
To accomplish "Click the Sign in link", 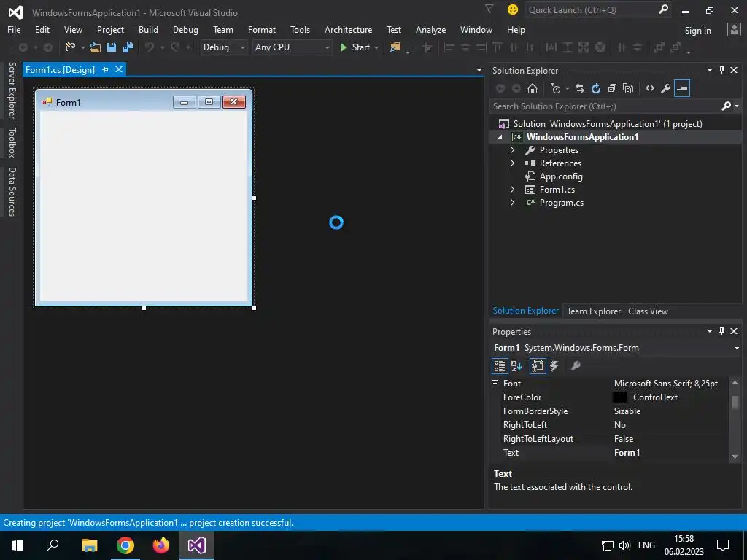I will pyautogui.click(x=697, y=31).
